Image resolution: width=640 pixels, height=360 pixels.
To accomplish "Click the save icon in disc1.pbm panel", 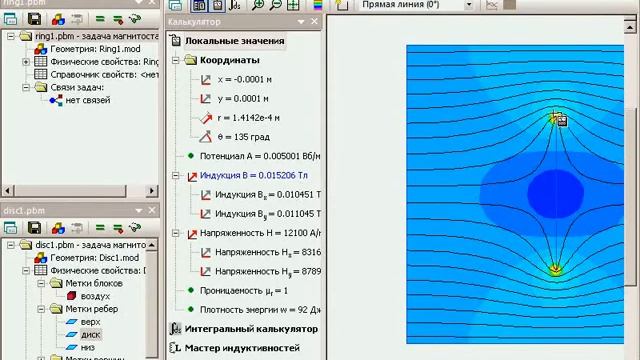I will pyautogui.click(x=34, y=228).
